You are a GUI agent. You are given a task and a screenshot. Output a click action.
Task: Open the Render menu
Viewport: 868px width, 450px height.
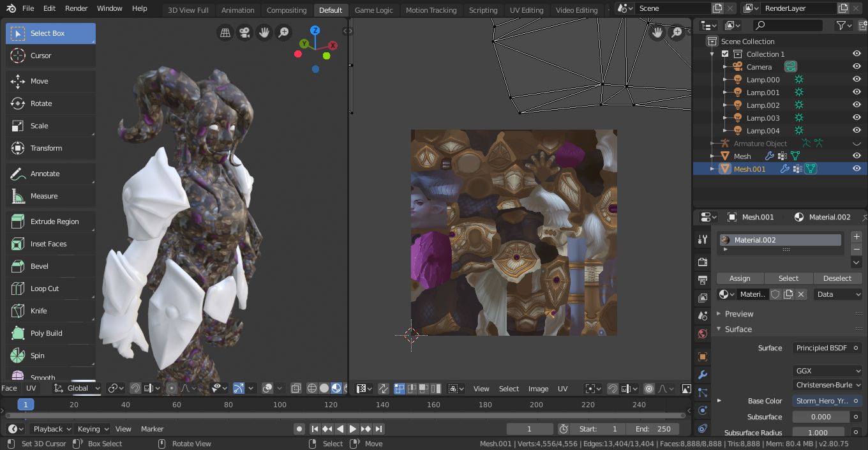tap(75, 8)
